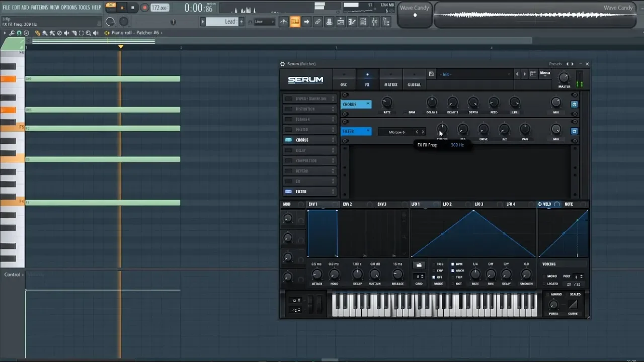This screenshot has width=644, height=362.
Task: Open the piano roll view icon
Action: click(352, 22)
